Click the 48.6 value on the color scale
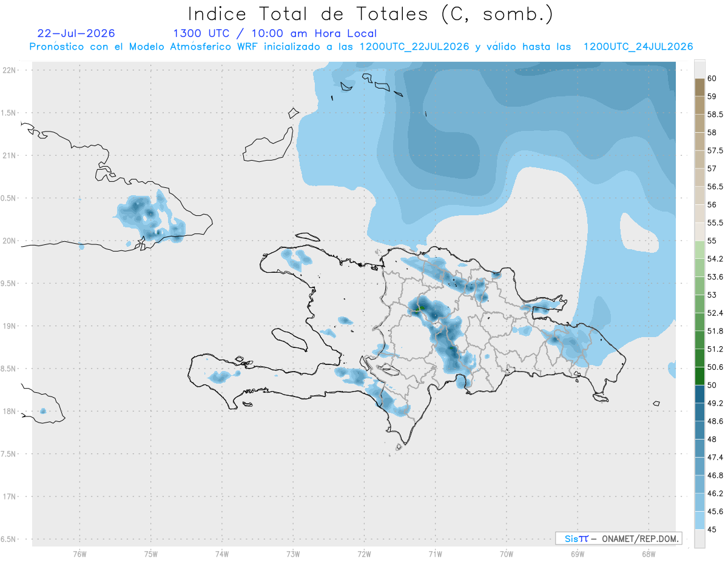 click(x=715, y=421)
